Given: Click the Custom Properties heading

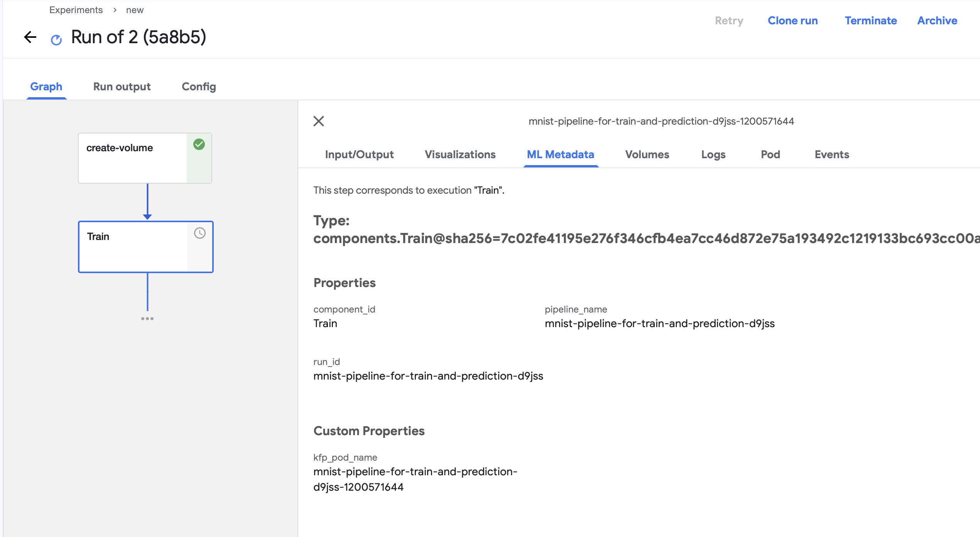Looking at the screenshot, I should click(369, 431).
